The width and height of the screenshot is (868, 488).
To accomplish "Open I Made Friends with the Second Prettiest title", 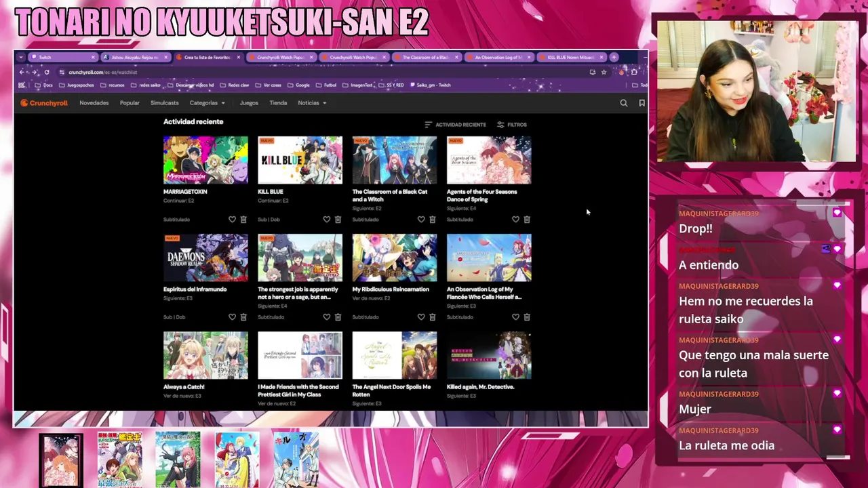I will pos(298,391).
